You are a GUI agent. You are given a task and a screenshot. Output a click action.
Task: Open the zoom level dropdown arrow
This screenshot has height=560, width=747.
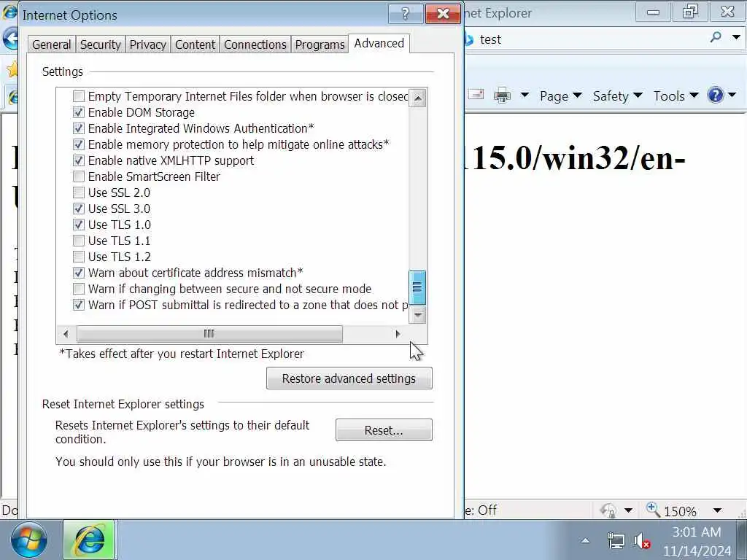[x=717, y=510]
